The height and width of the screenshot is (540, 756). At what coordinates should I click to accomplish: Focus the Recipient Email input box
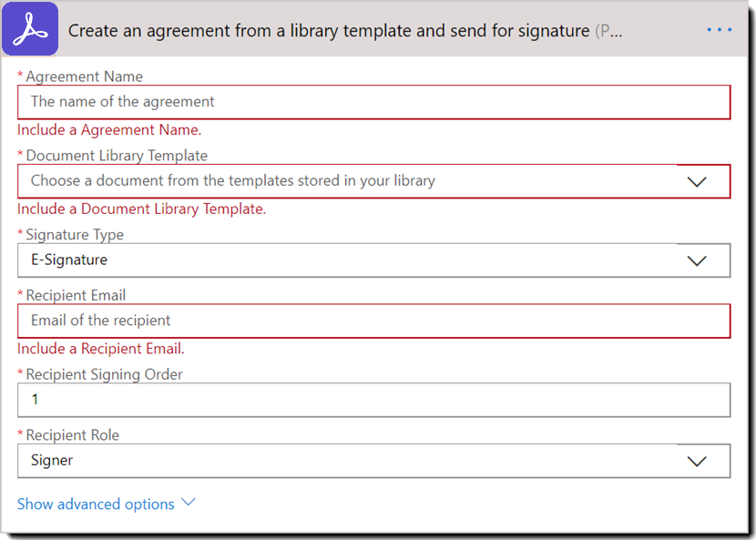click(x=373, y=321)
